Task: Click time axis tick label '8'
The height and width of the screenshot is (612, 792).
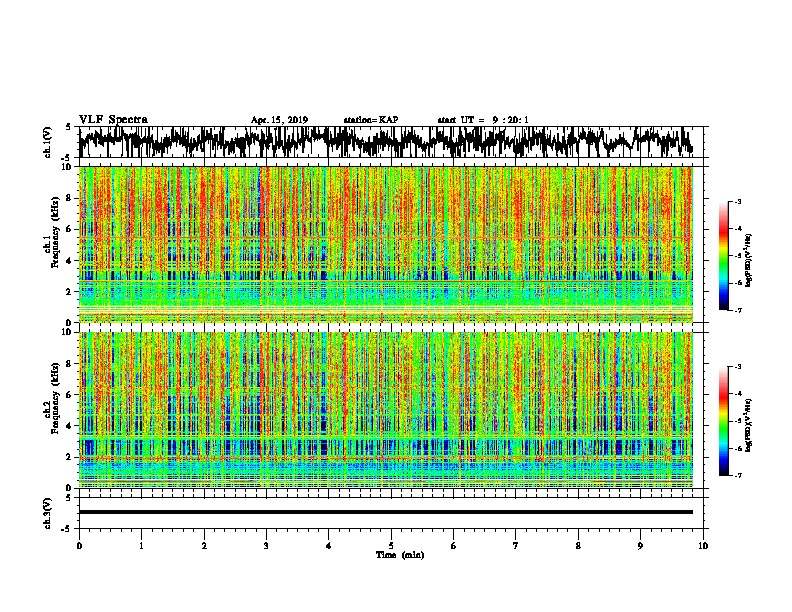Action: coord(578,546)
